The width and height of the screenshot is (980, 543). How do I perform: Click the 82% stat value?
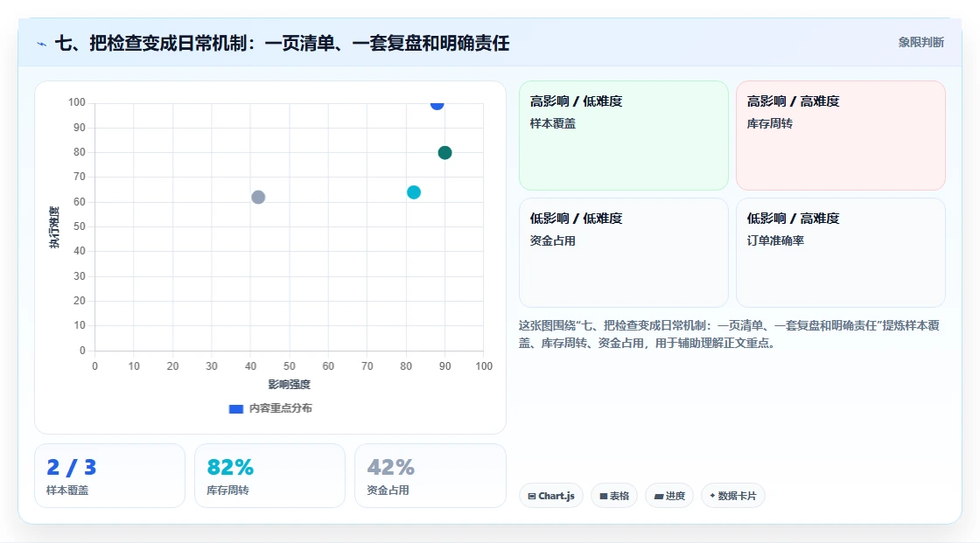pyautogui.click(x=230, y=468)
